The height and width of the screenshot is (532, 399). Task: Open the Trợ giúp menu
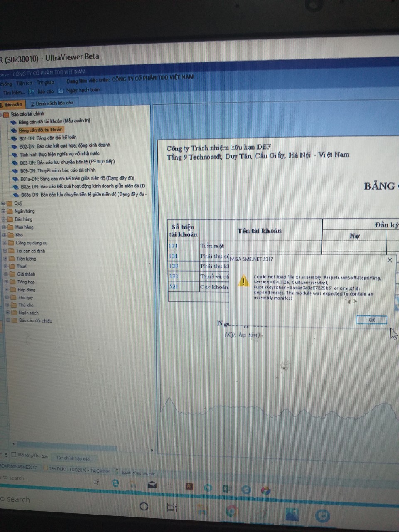pos(45,82)
